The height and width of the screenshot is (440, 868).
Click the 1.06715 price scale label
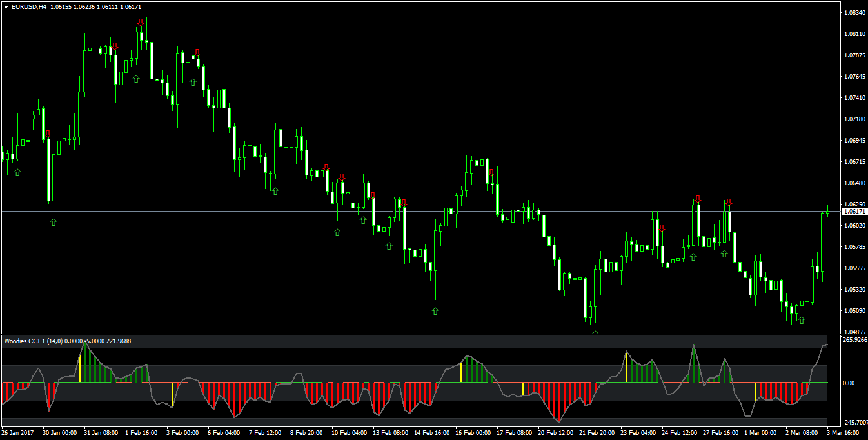pos(854,162)
